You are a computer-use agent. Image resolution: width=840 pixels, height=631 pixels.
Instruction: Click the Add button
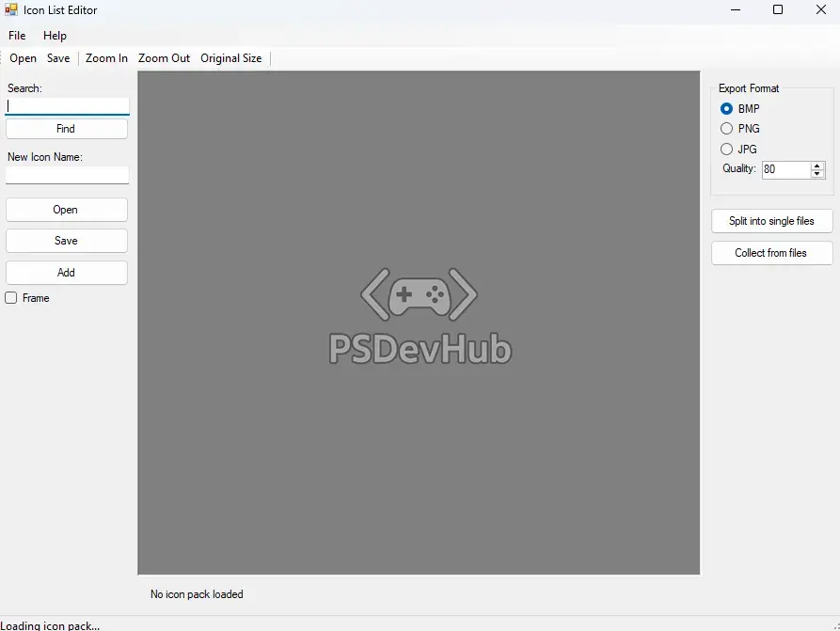click(x=67, y=272)
